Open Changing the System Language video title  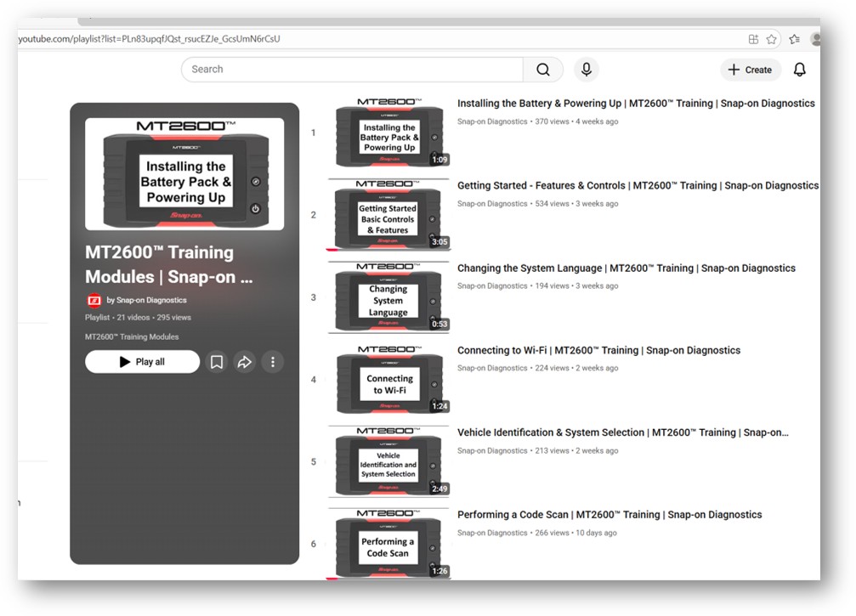point(626,268)
